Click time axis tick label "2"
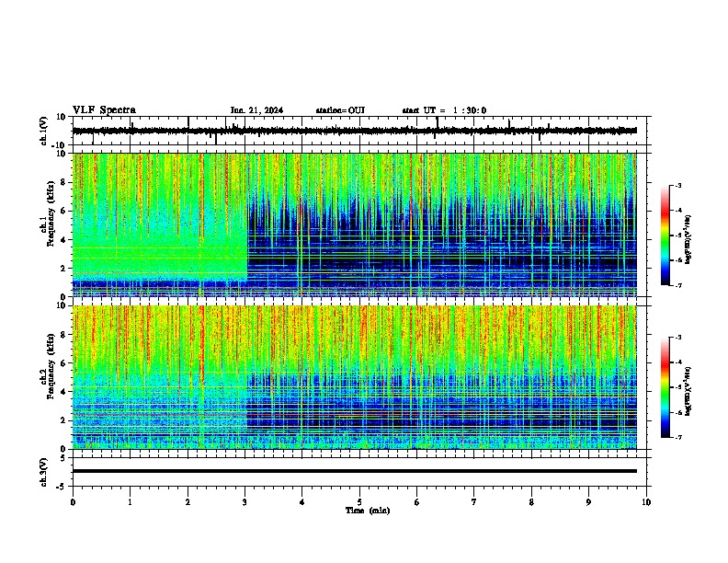728x563 pixels. (188, 502)
